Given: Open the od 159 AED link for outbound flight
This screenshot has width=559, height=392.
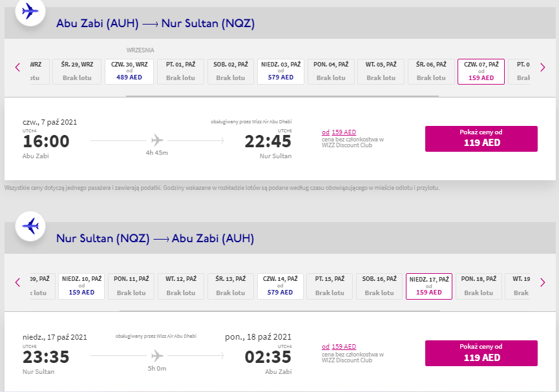Looking at the screenshot, I should 339,132.
